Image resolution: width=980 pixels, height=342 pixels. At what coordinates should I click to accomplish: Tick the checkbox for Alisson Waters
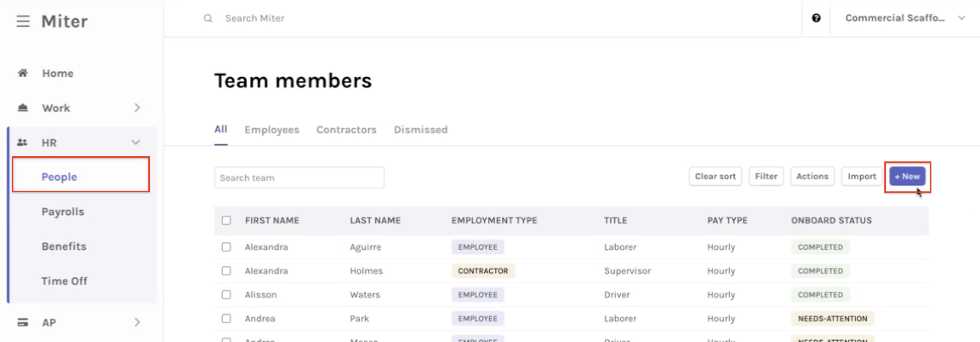point(226,295)
